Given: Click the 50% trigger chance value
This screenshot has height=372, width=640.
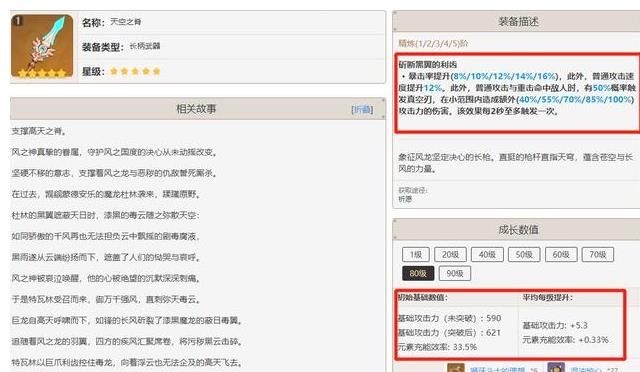Looking at the screenshot, I should point(601,87).
